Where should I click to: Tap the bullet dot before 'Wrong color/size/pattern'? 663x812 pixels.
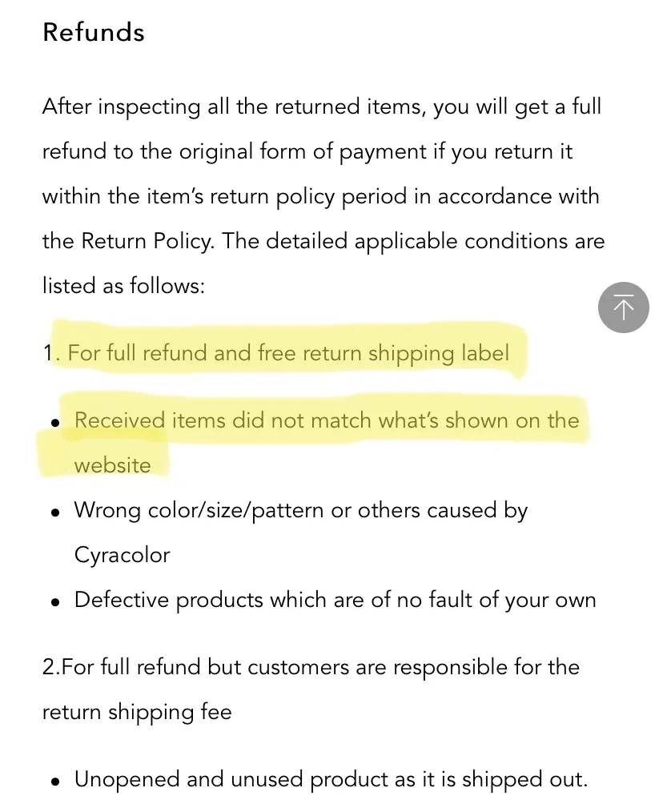click(55, 513)
